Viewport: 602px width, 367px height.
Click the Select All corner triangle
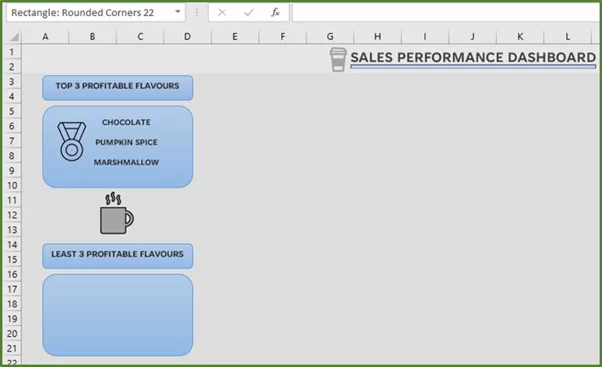(x=14, y=37)
